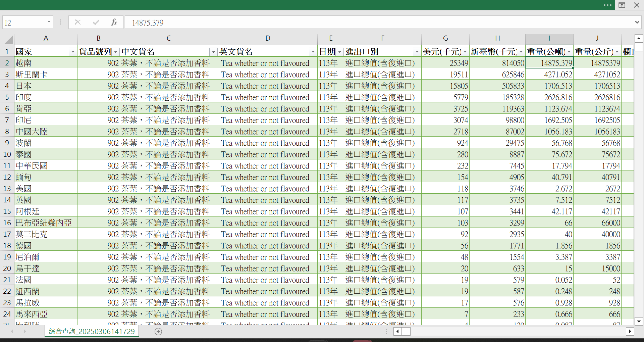Expand the Name Box dropdown arrow

[x=49, y=22]
